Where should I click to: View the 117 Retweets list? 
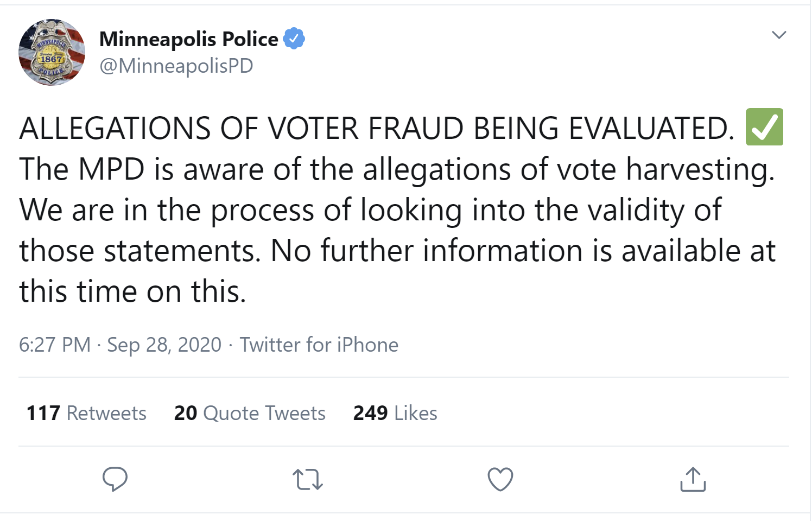[x=86, y=413]
